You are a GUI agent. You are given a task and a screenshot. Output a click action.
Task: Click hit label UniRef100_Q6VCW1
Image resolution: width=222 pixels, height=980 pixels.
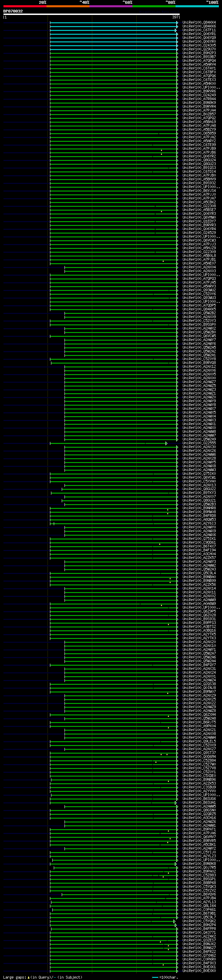click(199, 477)
